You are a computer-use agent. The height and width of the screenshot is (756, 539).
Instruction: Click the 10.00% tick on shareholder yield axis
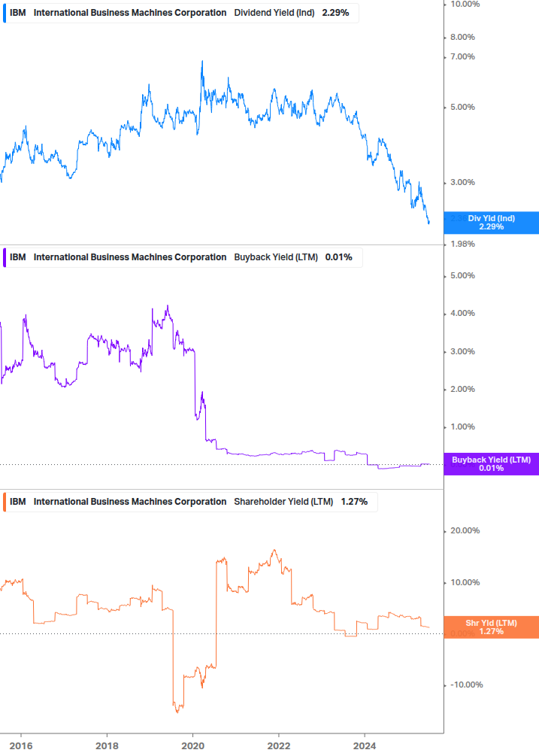click(x=465, y=582)
